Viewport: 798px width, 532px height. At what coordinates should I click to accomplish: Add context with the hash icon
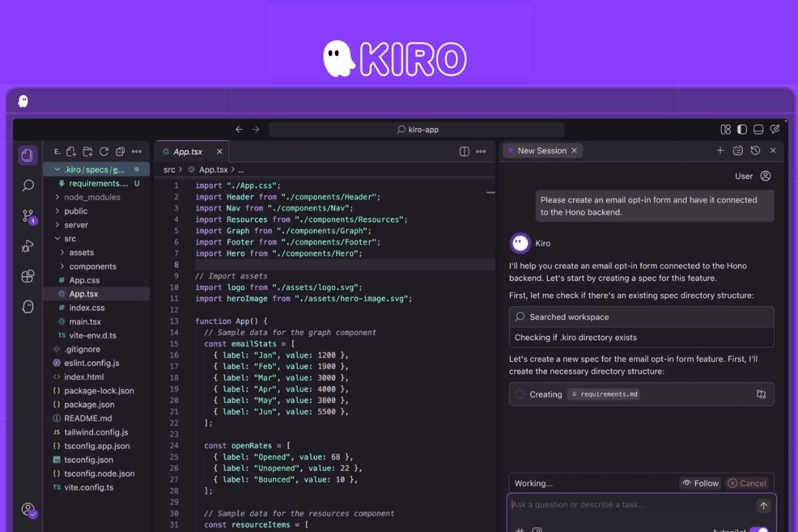pyautogui.click(x=521, y=531)
